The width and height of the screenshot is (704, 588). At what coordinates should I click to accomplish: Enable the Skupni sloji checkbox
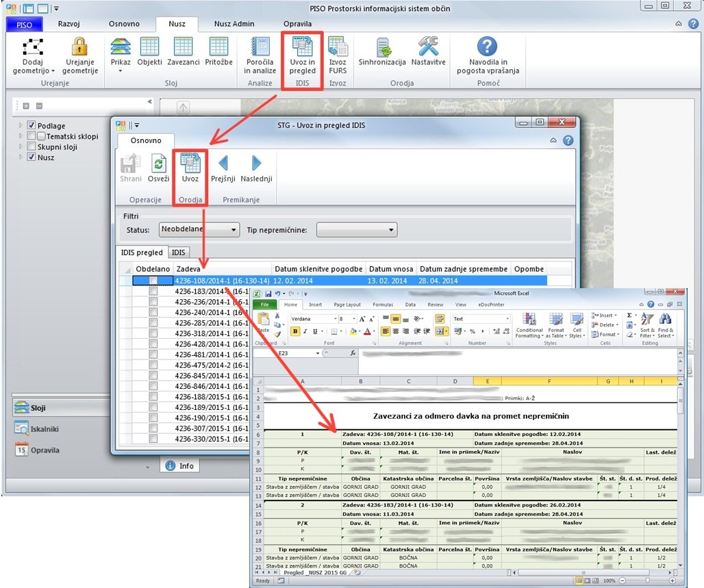click(x=32, y=146)
